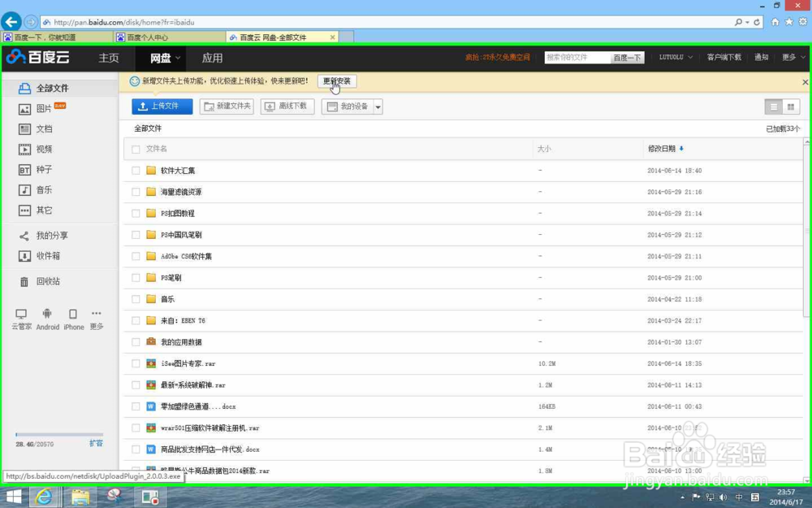Click 通知 in top bar
This screenshot has height=508, width=812.
762,57
